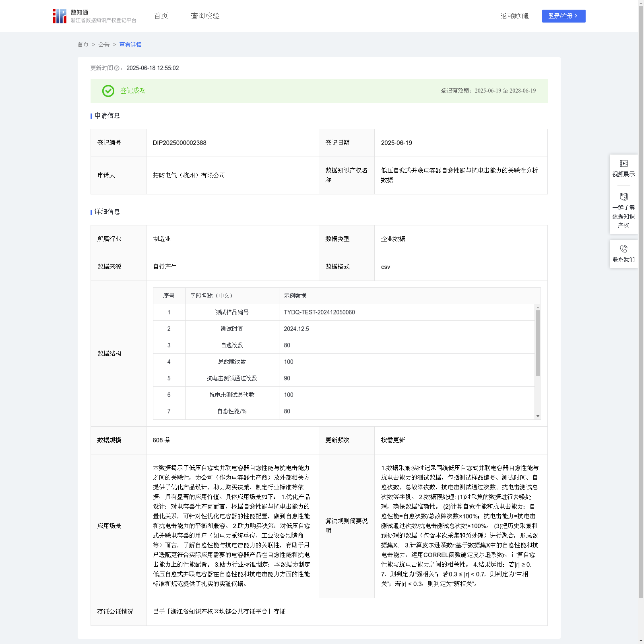
Task: Click the 一键了解数据知识产权 book icon
Action: (x=623, y=197)
